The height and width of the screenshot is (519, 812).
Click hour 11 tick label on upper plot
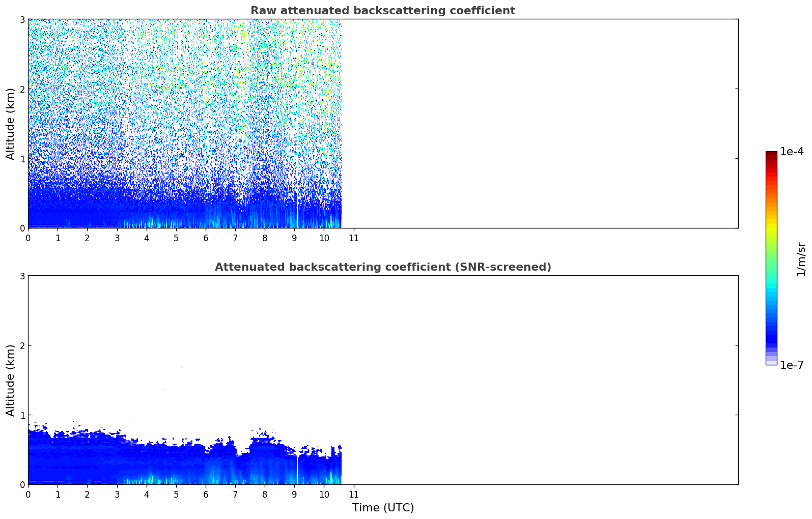click(353, 238)
